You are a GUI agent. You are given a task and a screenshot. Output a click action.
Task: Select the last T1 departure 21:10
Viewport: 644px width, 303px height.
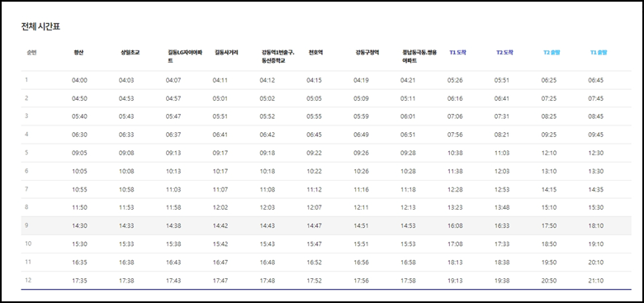click(595, 281)
